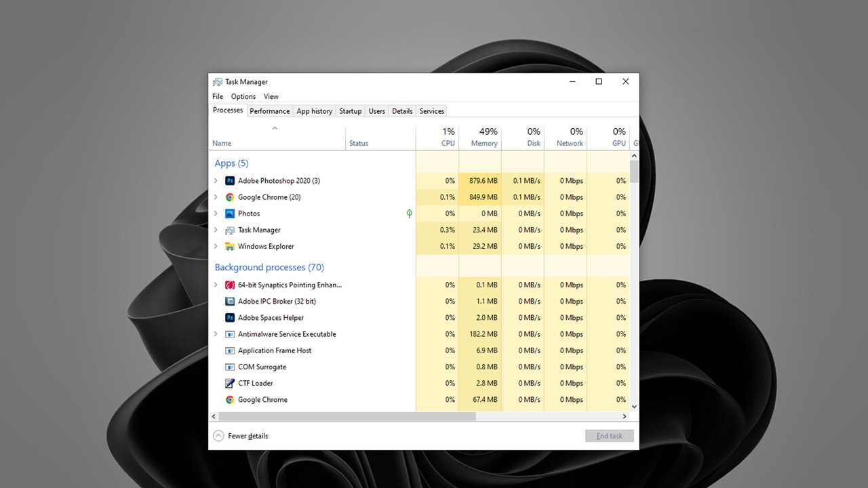Click the CTF Loader pen icon
Image resolution: width=868 pixels, height=488 pixels.
click(230, 384)
